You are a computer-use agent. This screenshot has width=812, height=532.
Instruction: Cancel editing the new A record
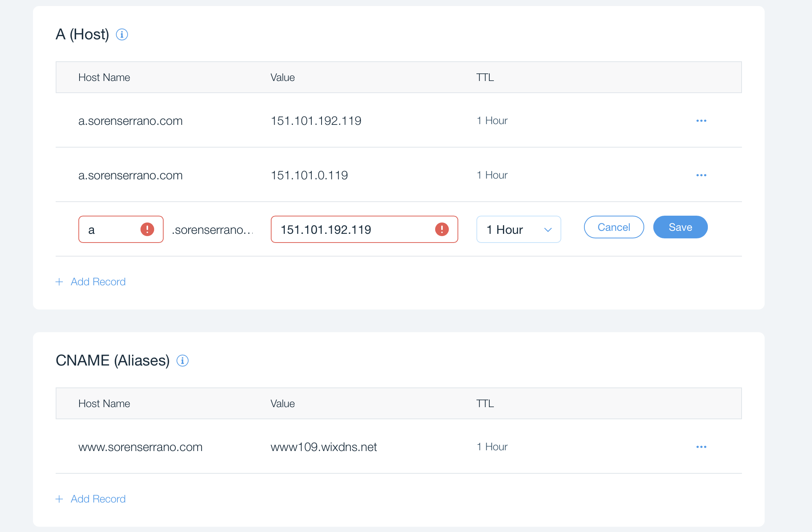click(614, 227)
